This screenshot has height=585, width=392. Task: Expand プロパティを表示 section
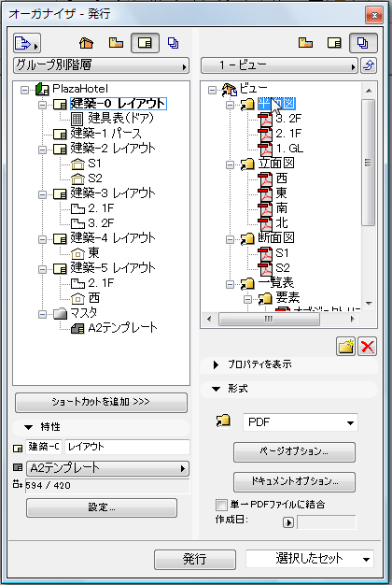(216, 364)
